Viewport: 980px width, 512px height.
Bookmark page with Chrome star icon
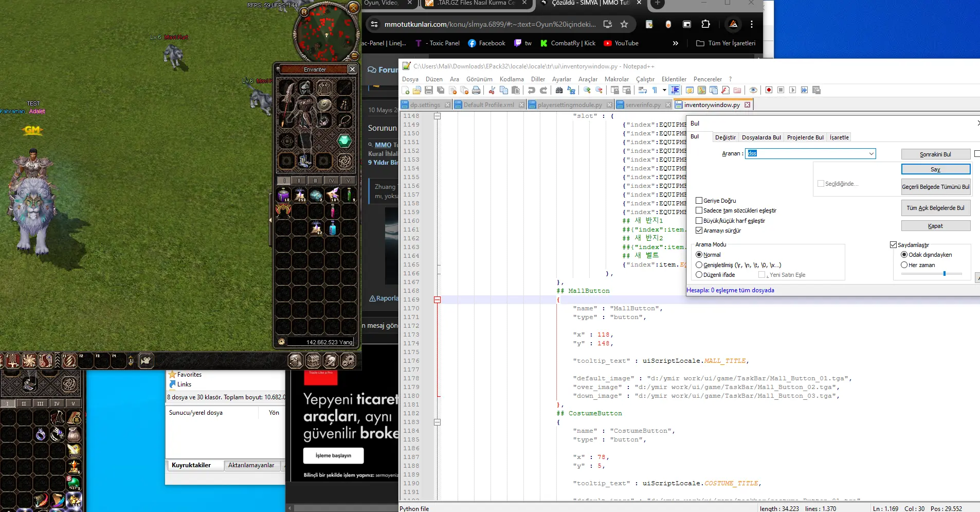coord(624,24)
